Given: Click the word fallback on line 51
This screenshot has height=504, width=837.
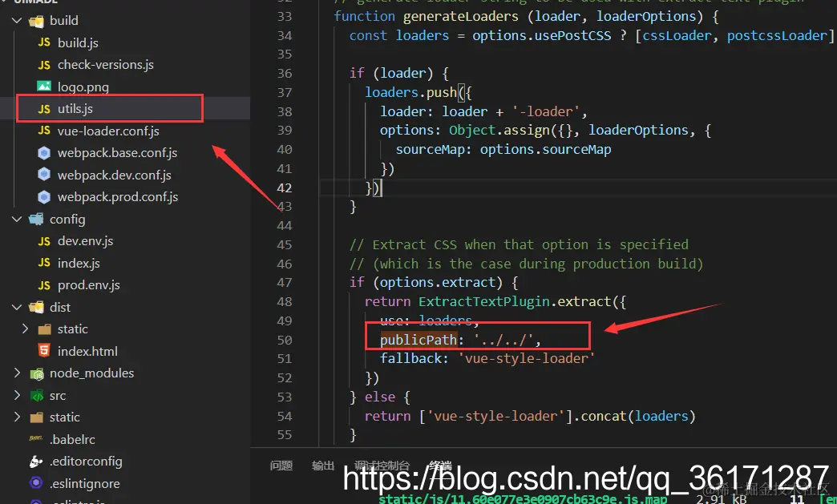Looking at the screenshot, I should pos(410,358).
